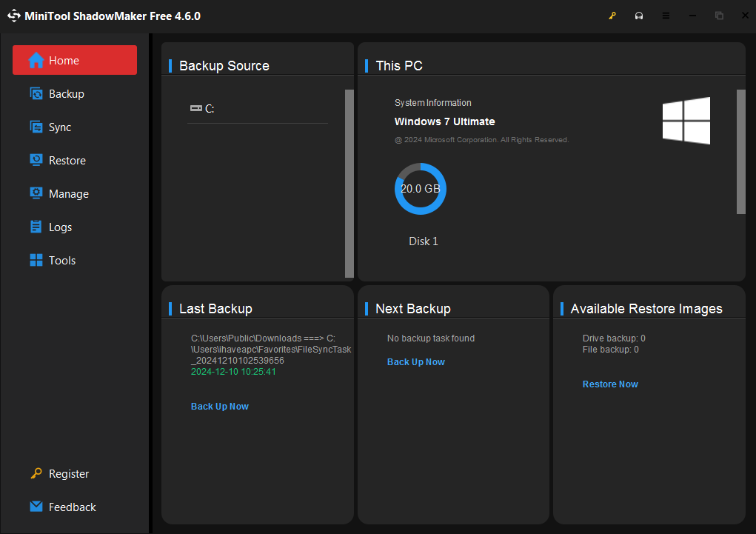756x534 pixels.
Task: Click the window title MiniTool ShadowMaker Free 4.6.0
Action: [x=113, y=16]
